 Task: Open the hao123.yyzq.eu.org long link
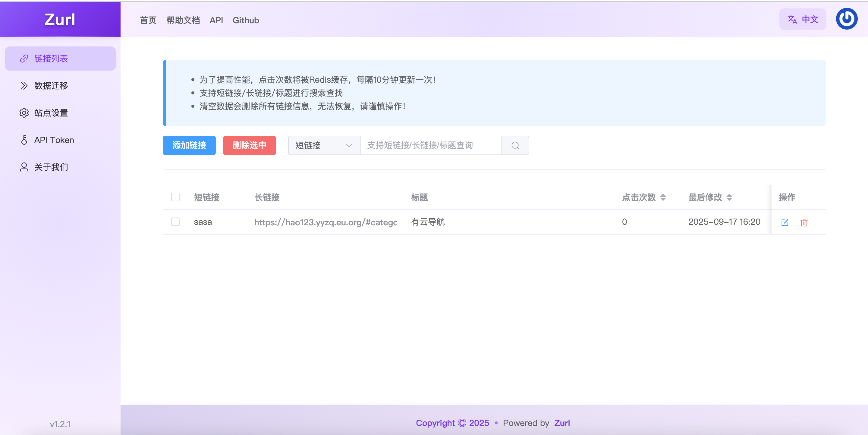325,222
